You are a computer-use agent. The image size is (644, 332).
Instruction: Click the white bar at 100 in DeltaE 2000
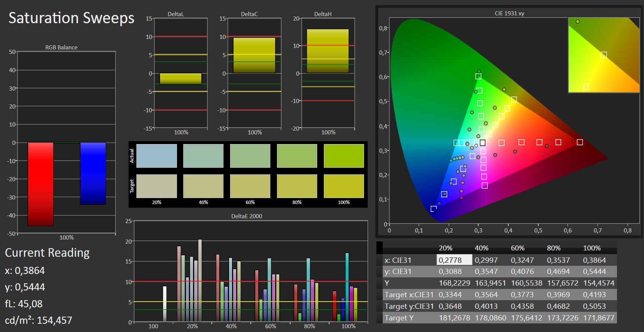coord(165,304)
